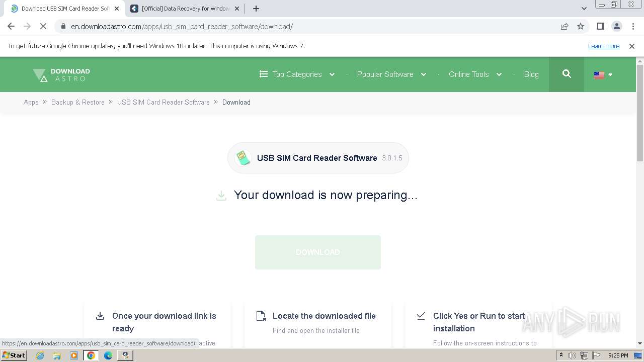Viewport: 644px width, 362px height.
Task: Click the Action Center flag icon
Action: pyautogui.click(x=596, y=355)
